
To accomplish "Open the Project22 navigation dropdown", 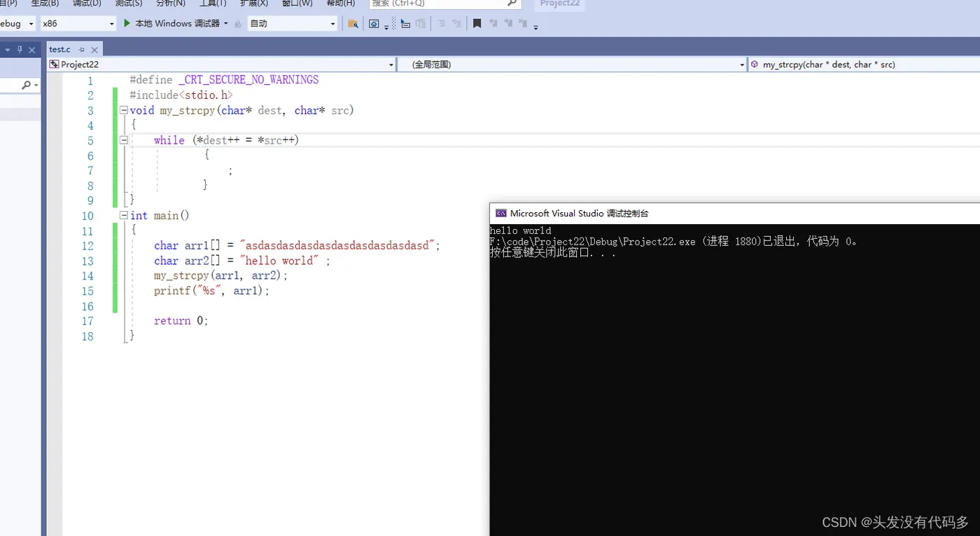I will [221, 64].
